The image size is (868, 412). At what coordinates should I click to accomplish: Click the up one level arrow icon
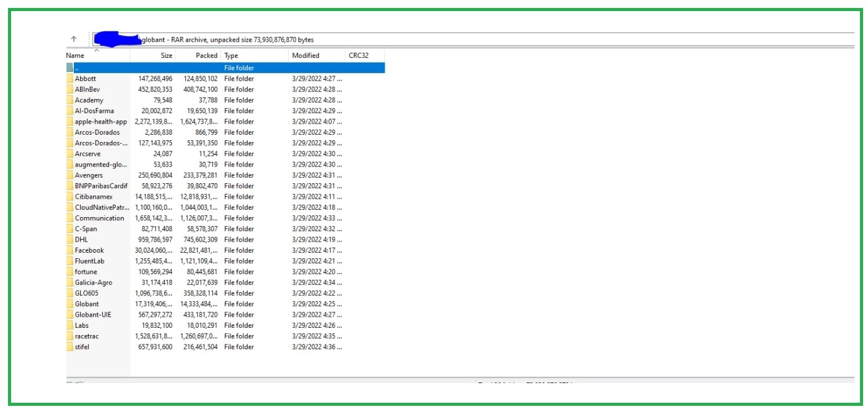74,39
